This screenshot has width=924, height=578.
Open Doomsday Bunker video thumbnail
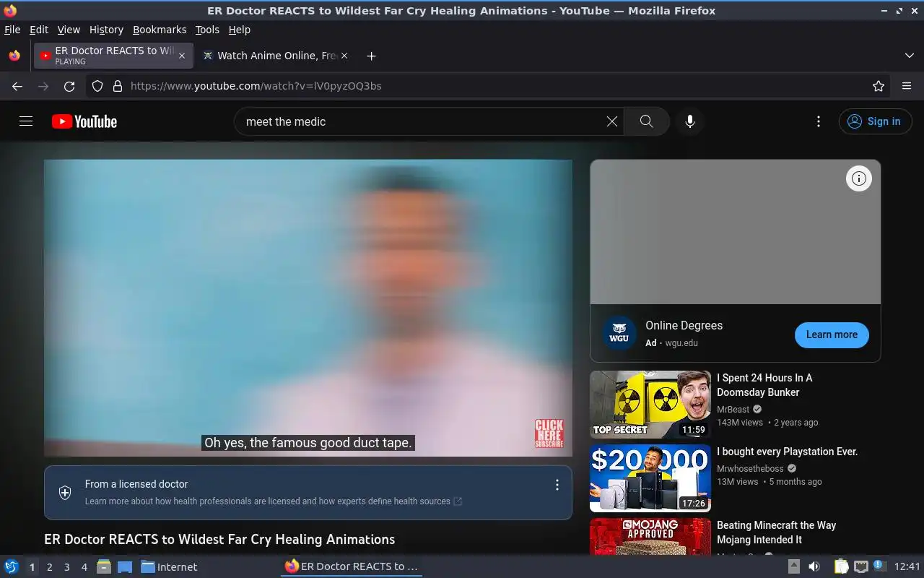(x=650, y=405)
